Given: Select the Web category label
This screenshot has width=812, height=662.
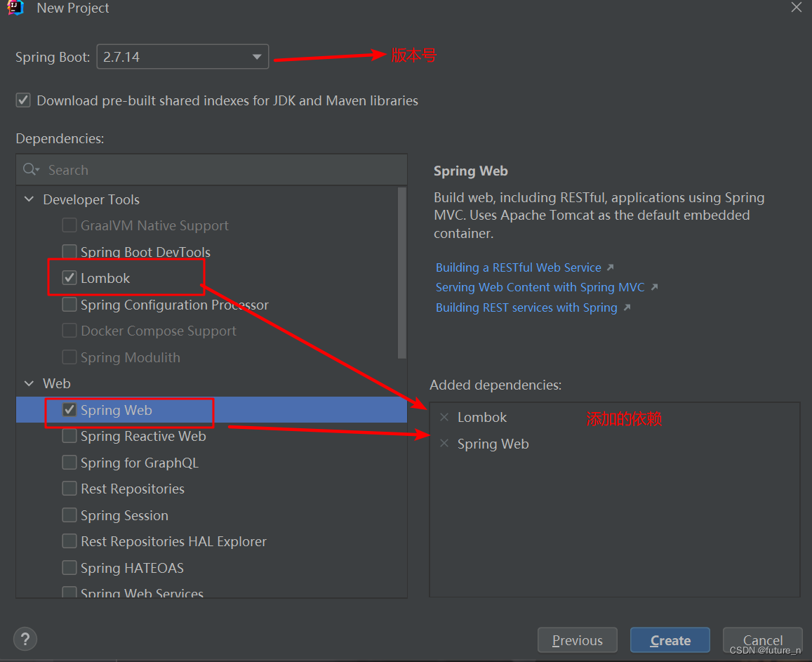Looking at the screenshot, I should (x=56, y=383).
